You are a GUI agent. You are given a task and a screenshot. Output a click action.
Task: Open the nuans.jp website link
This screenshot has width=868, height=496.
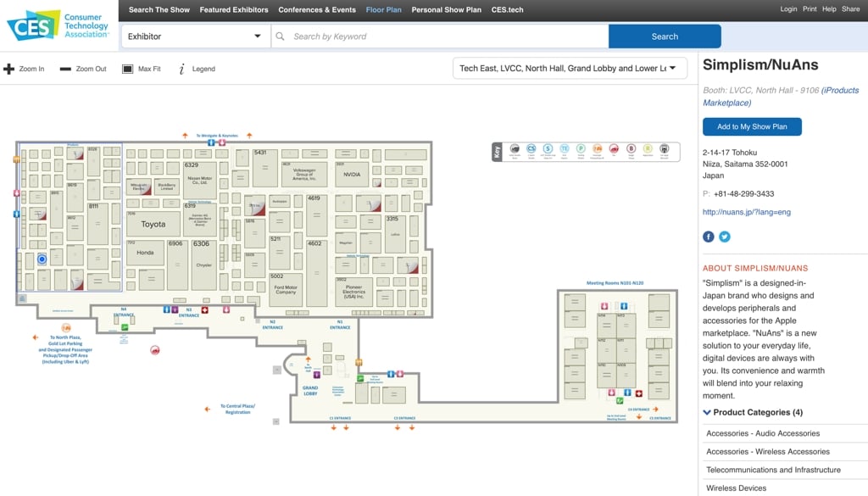(746, 212)
